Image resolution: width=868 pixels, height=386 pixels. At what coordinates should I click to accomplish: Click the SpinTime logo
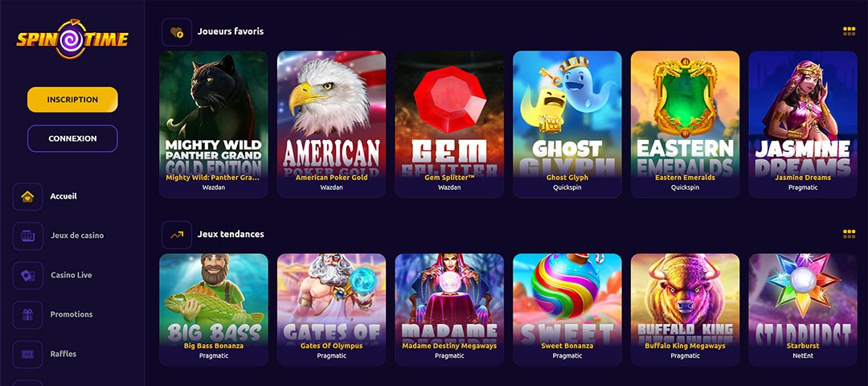click(x=72, y=39)
